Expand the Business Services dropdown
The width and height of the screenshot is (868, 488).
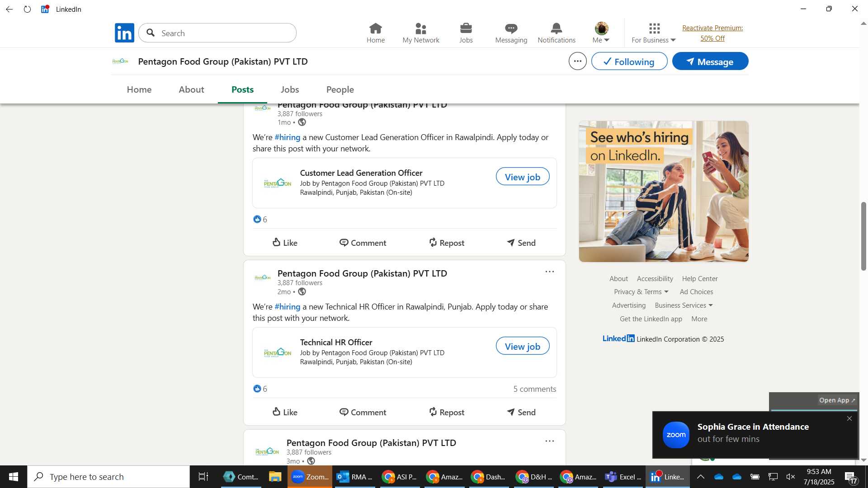coord(684,305)
